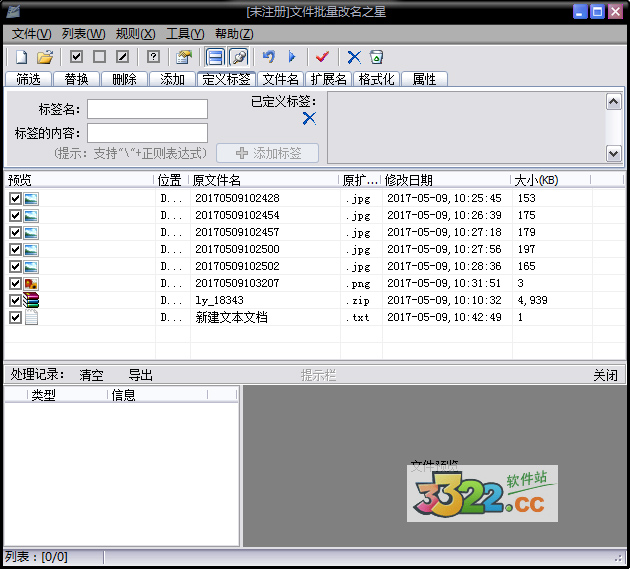The image size is (630, 569).
Task: Click the recycle bin clear icon
Action: pos(376,57)
